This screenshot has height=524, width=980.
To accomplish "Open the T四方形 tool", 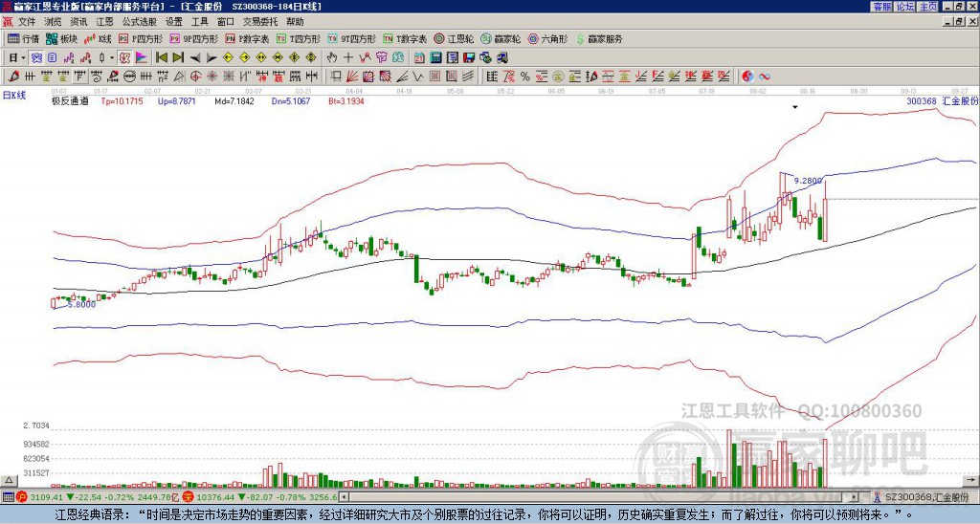I will click(x=298, y=38).
